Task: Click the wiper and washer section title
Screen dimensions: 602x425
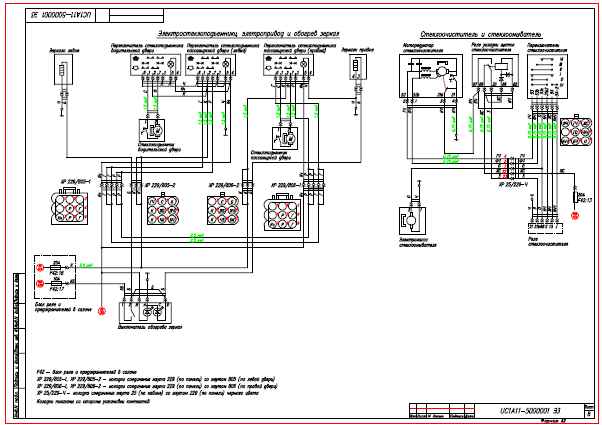Action: point(481,35)
